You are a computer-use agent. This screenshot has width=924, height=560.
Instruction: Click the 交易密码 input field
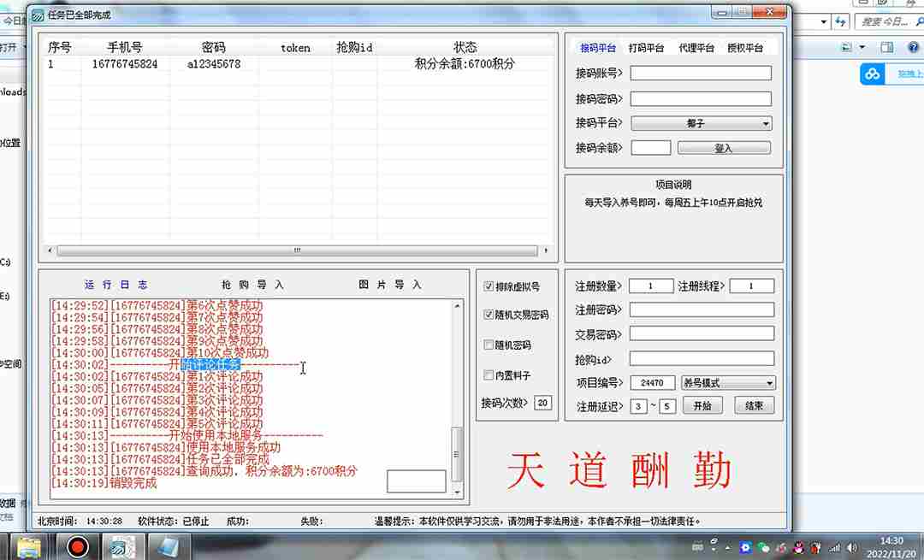(702, 333)
